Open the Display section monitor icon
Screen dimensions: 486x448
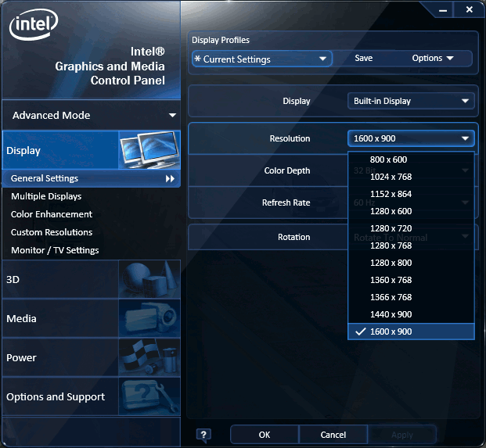[x=149, y=150]
